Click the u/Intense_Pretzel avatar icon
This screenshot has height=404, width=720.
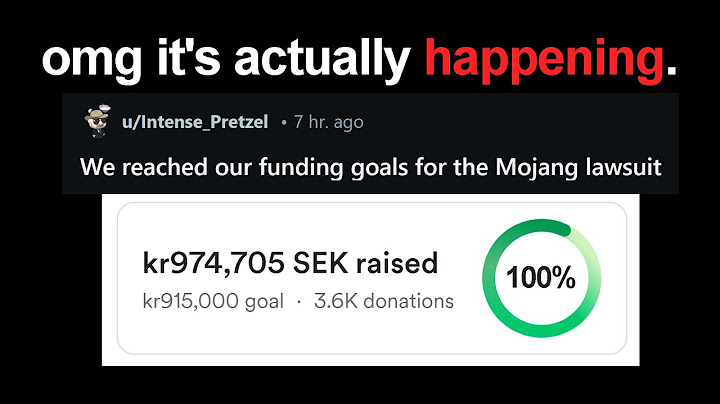(97, 121)
